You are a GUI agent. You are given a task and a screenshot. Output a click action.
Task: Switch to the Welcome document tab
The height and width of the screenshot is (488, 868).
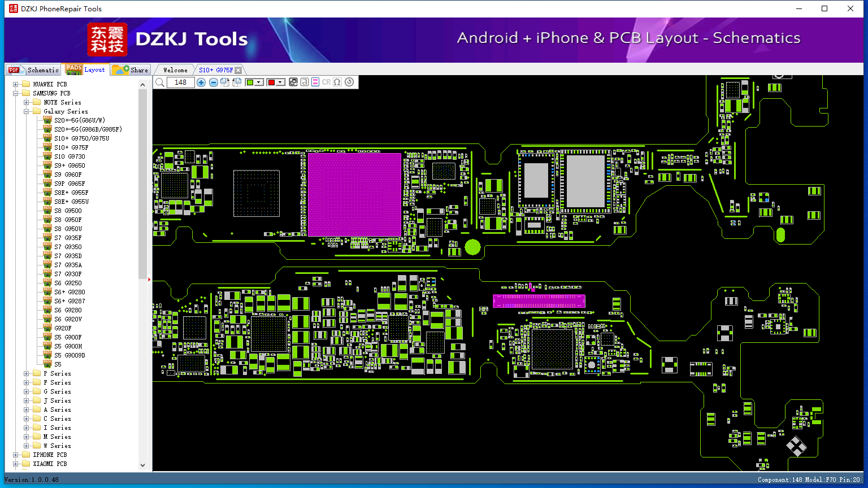(x=175, y=70)
